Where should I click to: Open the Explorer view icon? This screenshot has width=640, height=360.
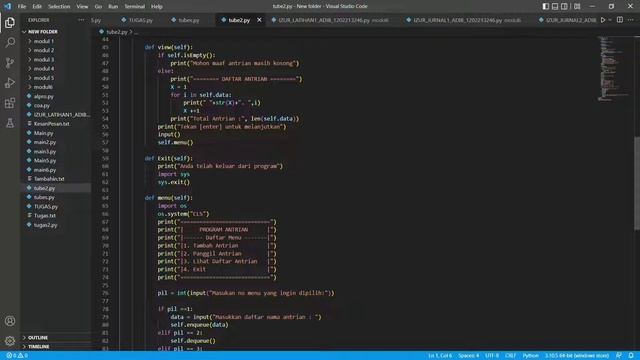click(x=10, y=22)
